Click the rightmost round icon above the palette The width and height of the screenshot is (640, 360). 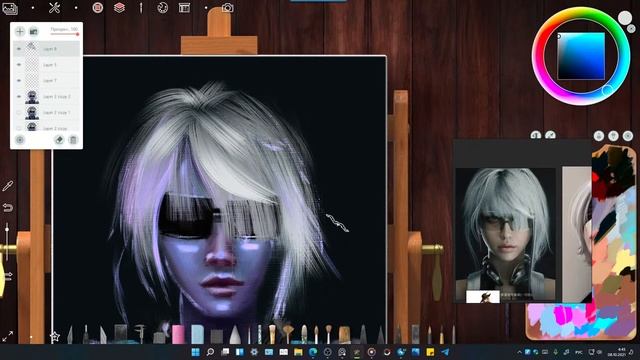click(628, 136)
